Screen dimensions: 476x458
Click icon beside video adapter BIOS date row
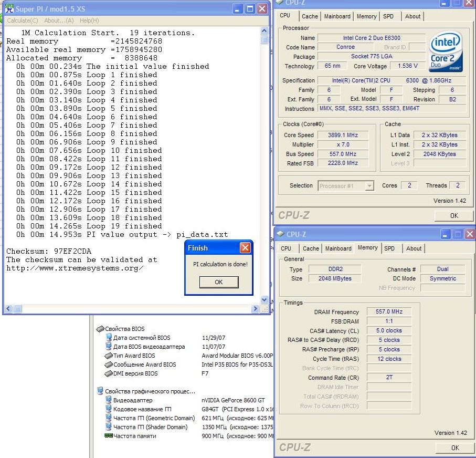[109, 347]
